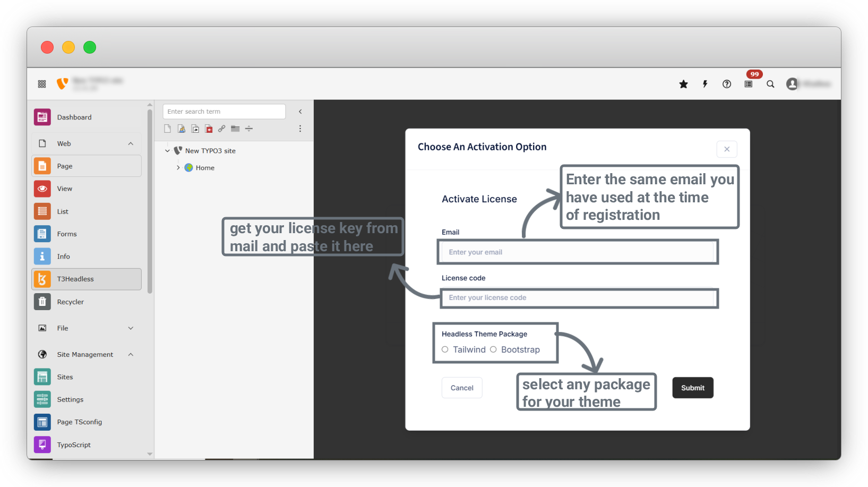The height and width of the screenshot is (487, 868).
Task: Click the flush cache lightning icon
Action: (x=705, y=84)
